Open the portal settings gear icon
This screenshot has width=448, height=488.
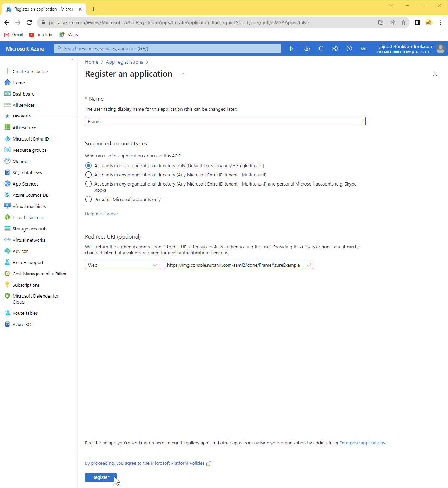click(335, 48)
